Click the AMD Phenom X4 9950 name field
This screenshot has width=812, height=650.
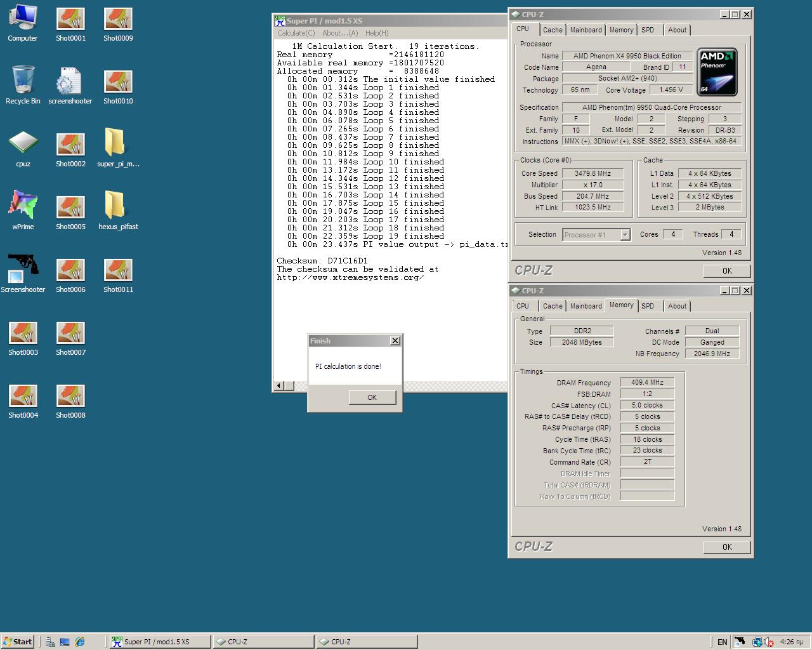click(627, 56)
